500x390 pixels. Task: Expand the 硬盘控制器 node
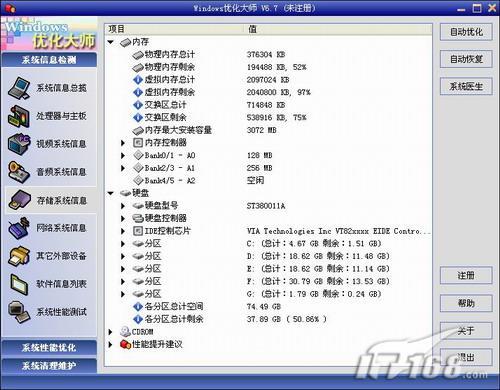[x=123, y=219]
